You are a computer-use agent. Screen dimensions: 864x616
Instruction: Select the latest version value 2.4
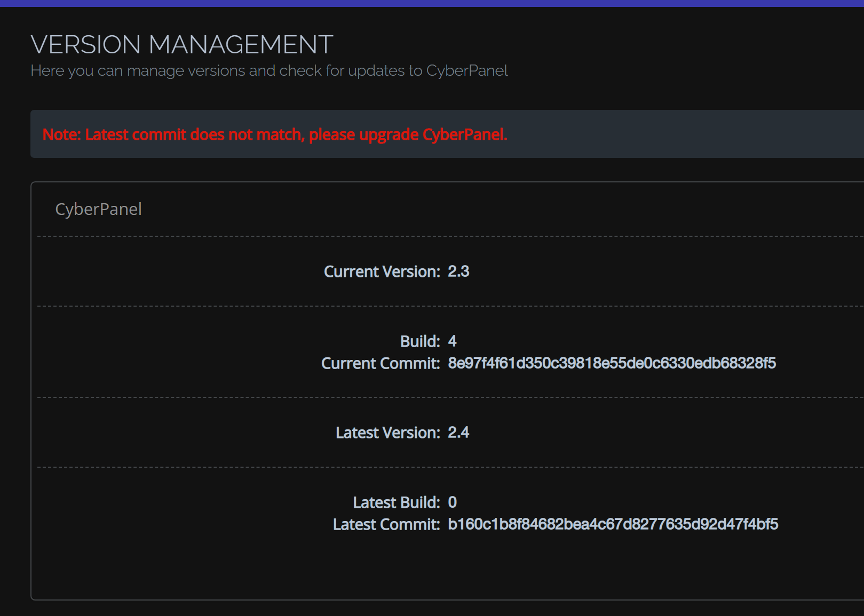[x=458, y=433]
